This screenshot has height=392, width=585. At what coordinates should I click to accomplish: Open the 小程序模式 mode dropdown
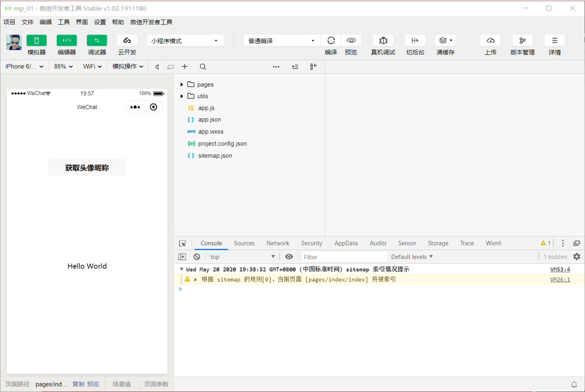point(185,41)
